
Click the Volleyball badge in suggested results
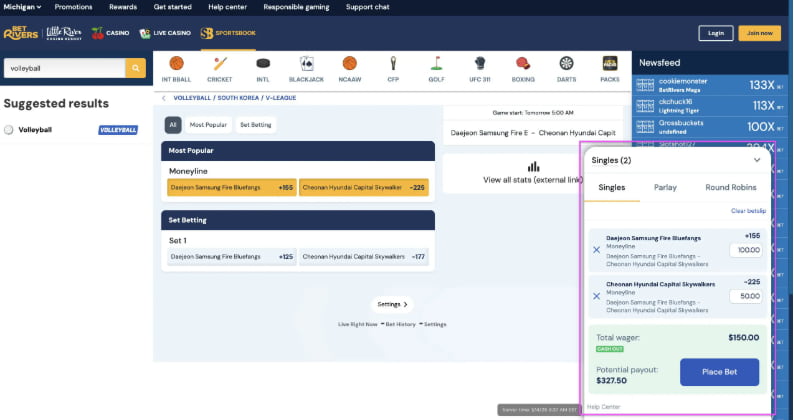pos(118,130)
